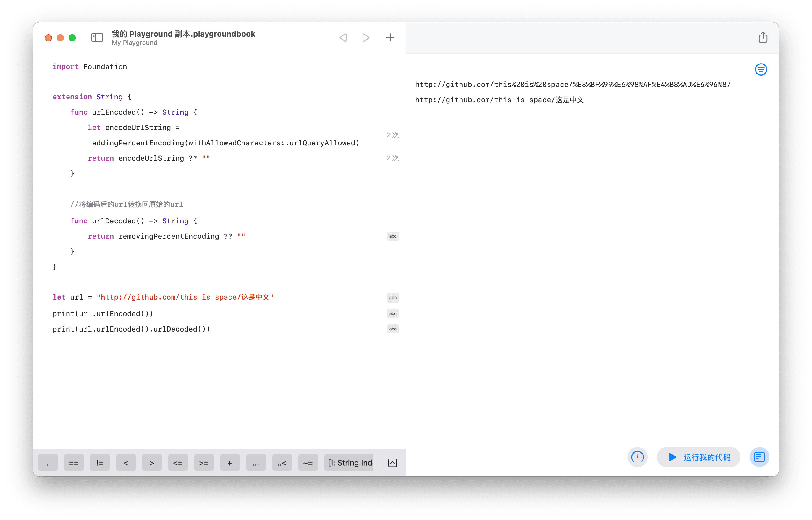
Task: Add a new page with the plus icon
Action: tap(390, 38)
